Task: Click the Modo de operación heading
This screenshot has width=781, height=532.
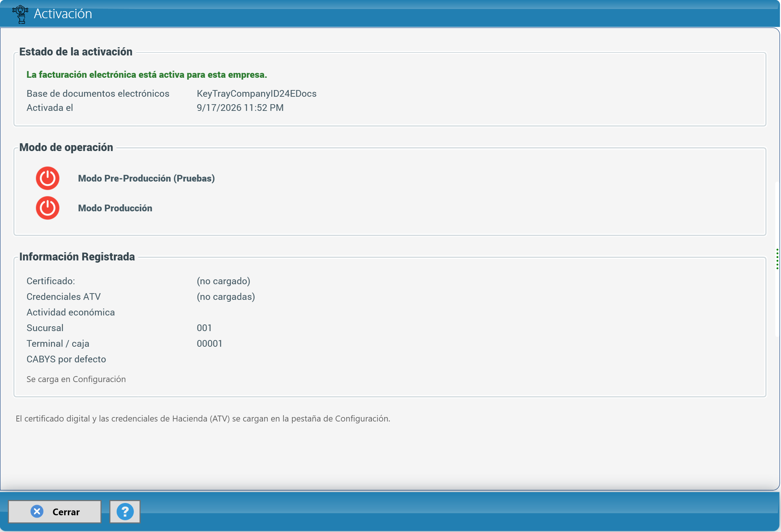Action: point(66,147)
